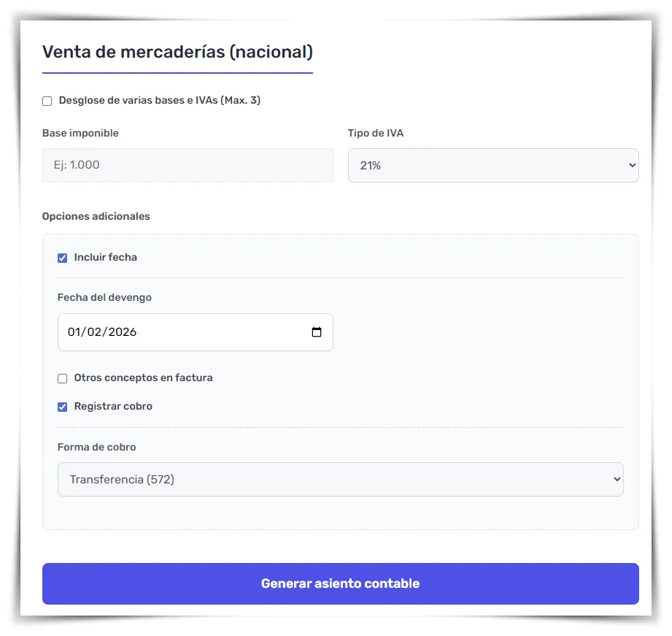672x636 pixels.
Task: Click the Venta de mercaderías (nacional) heading
Action: click(177, 52)
